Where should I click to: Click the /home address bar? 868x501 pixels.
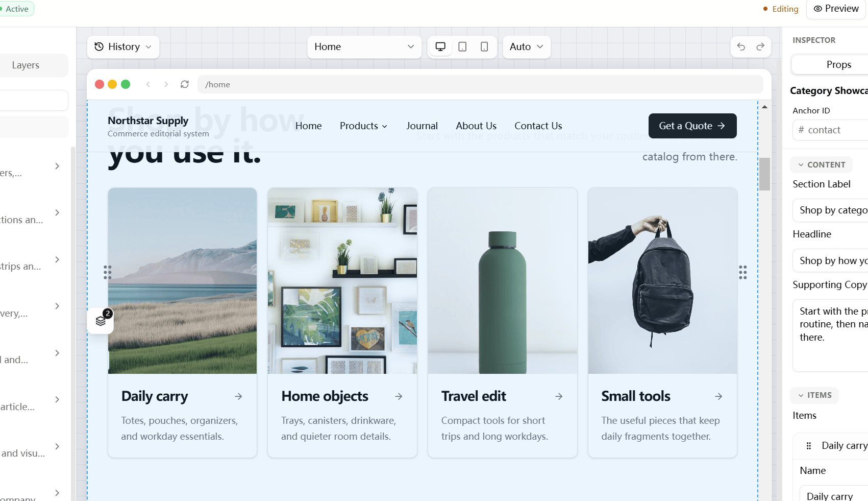(480, 84)
